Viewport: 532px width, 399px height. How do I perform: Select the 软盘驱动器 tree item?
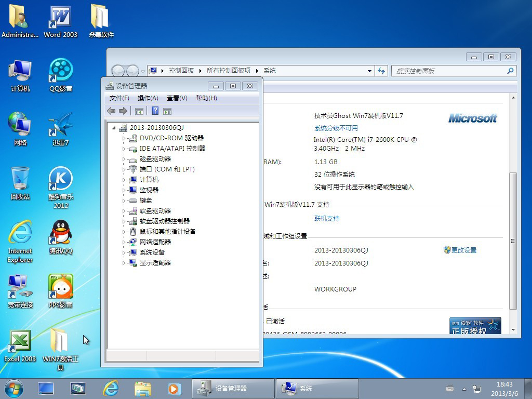coord(155,211)
